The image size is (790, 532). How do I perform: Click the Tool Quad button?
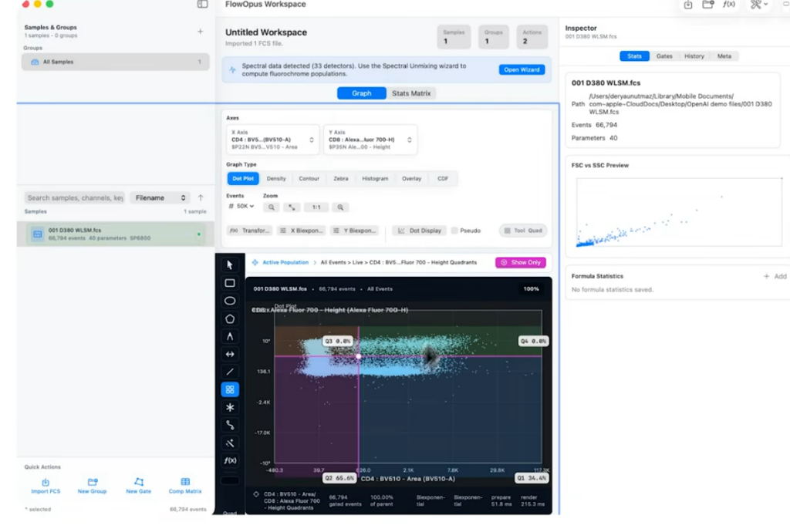[523, 231]
